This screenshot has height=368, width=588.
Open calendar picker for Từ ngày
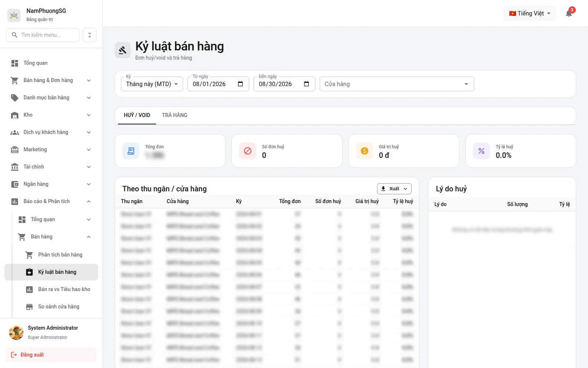click(x=240, y=84)
